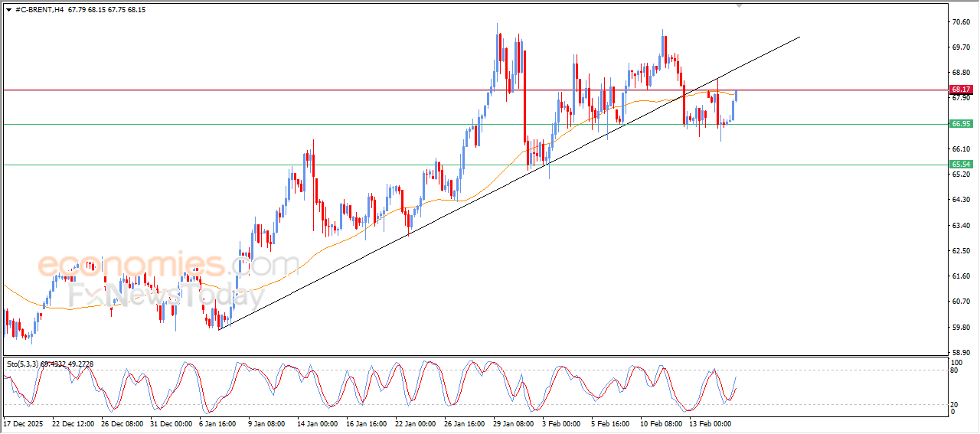The image size is (980, 434).
Task: Click the 59.80 price axis value
Action: pos(961,327)
